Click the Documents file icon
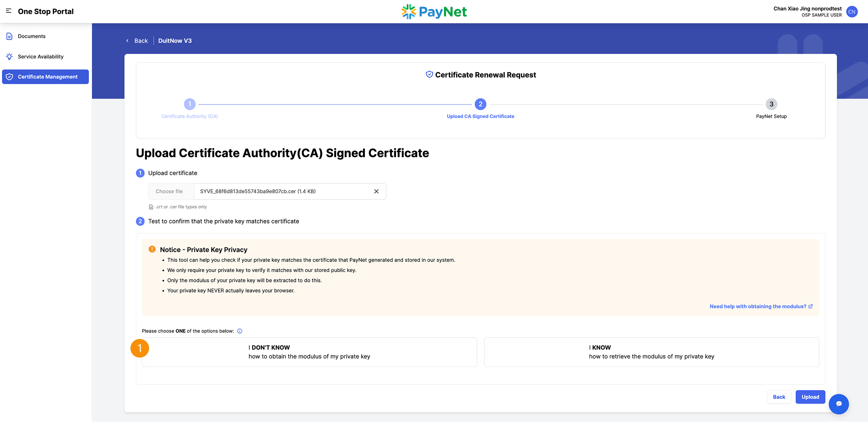This screenshot has height=422, width=868. [x=9, y=36]
